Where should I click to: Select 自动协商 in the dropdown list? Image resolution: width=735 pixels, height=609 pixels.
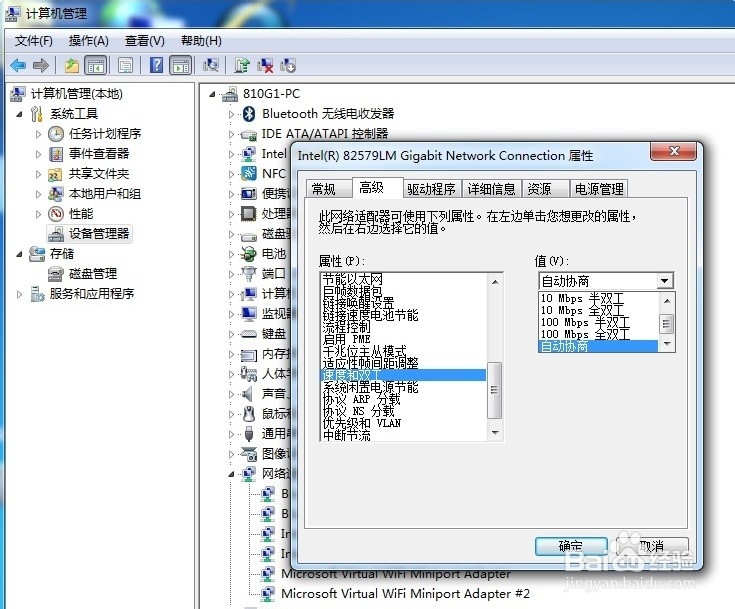click(x=598, y=346)
